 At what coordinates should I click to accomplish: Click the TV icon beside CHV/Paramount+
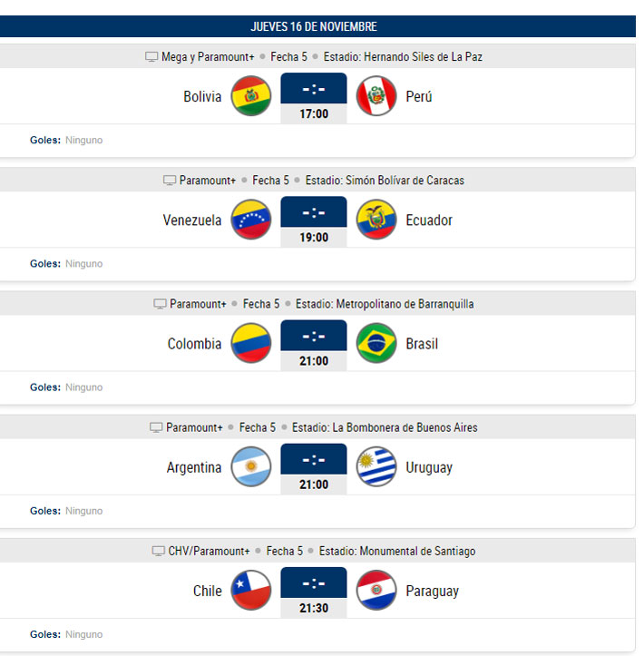click(x=159, y=552)
